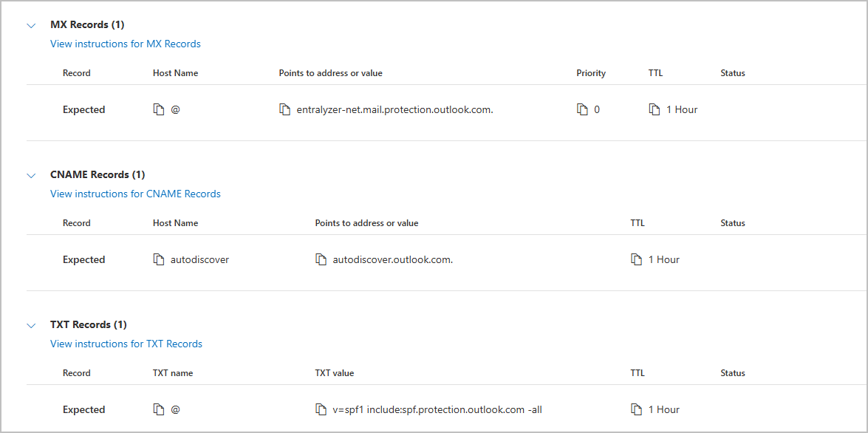Image resolution: width=868 pixels, height=433 pixels.
Task: Select the Expected MX record row
Action: tap(83, 109)
